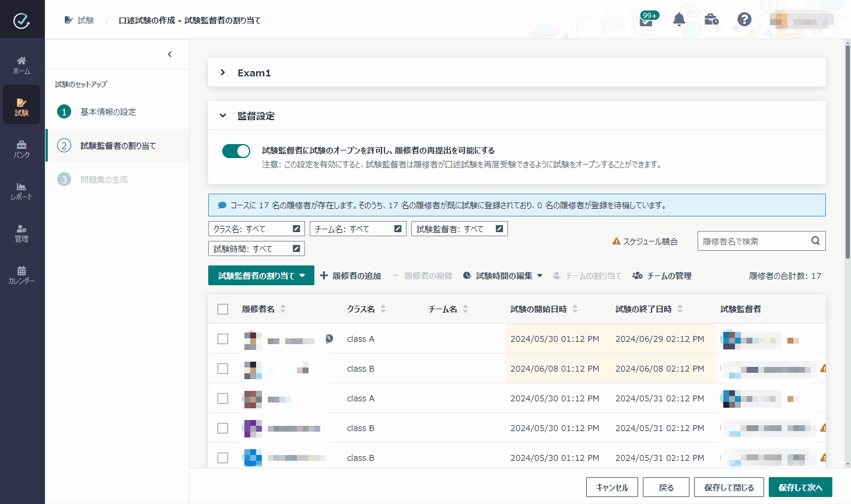Click the search magnifier icon

(815, 240)
